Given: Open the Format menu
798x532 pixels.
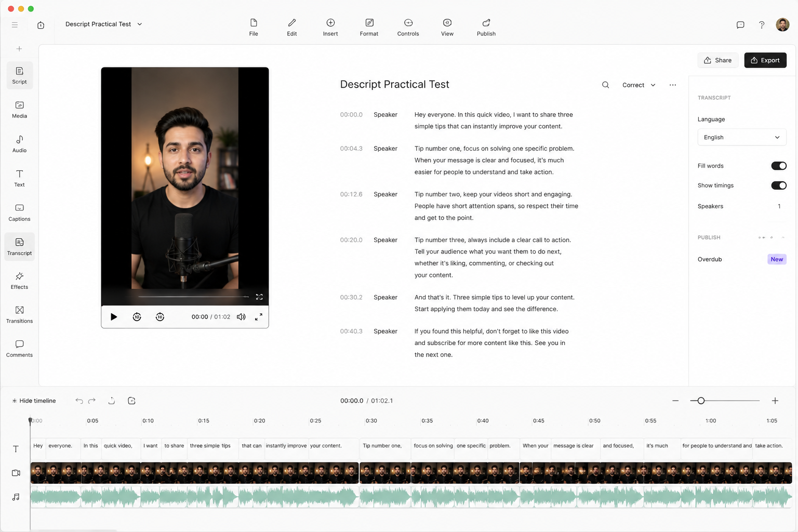Looking at the screenshot, I should [369, 28].
